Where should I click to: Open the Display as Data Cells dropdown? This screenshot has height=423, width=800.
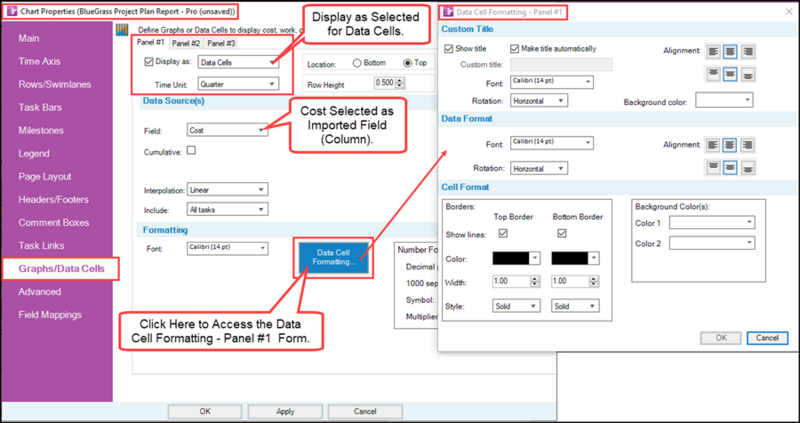click(x=238, y=63)
